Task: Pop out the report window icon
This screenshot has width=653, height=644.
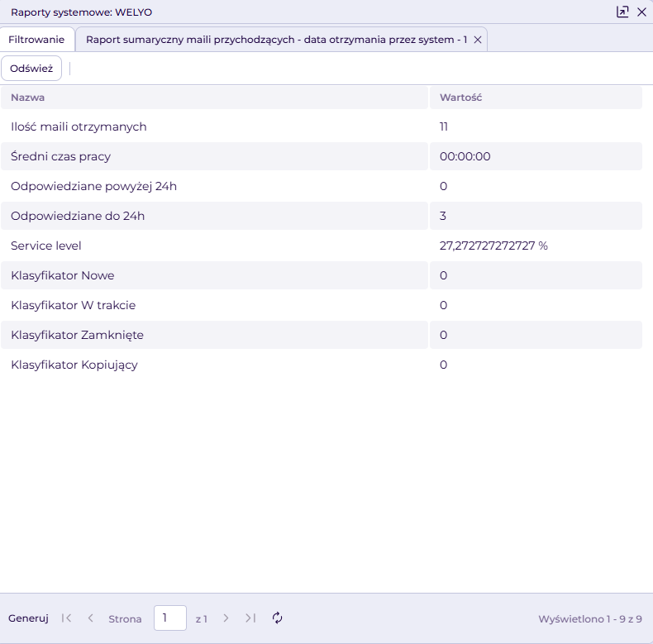Action: (622, 12)
